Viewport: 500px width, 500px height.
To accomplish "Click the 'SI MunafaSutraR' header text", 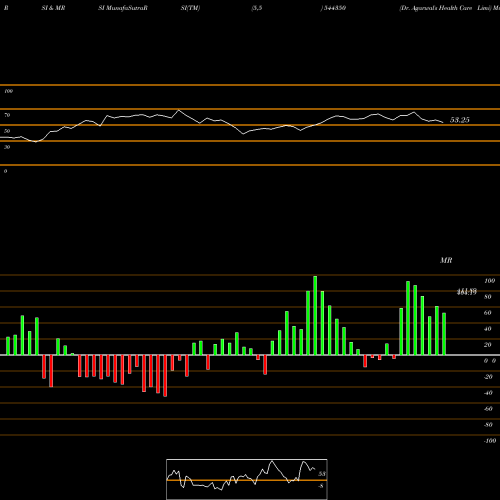I will coord(123,8).
